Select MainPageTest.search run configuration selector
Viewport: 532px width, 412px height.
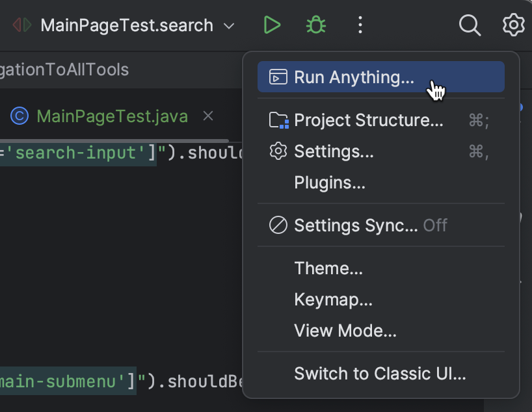[x=126, y=25]
